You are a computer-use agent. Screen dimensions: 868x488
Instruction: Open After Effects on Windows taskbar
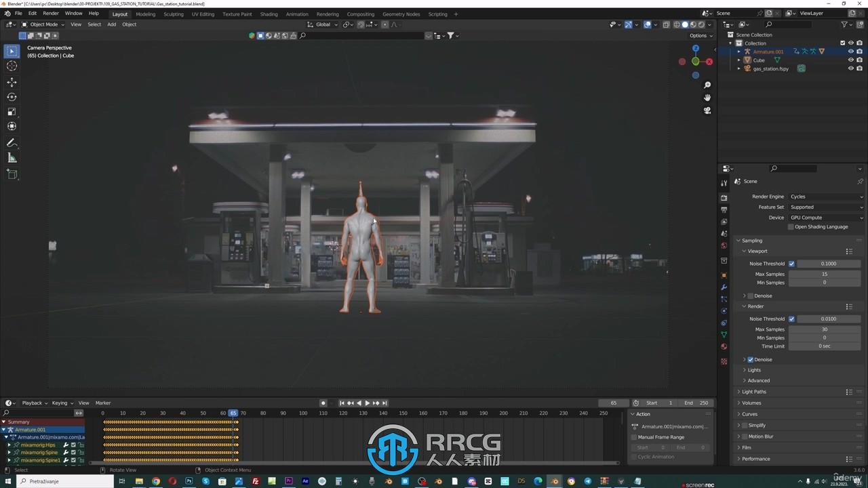point(305,481)
